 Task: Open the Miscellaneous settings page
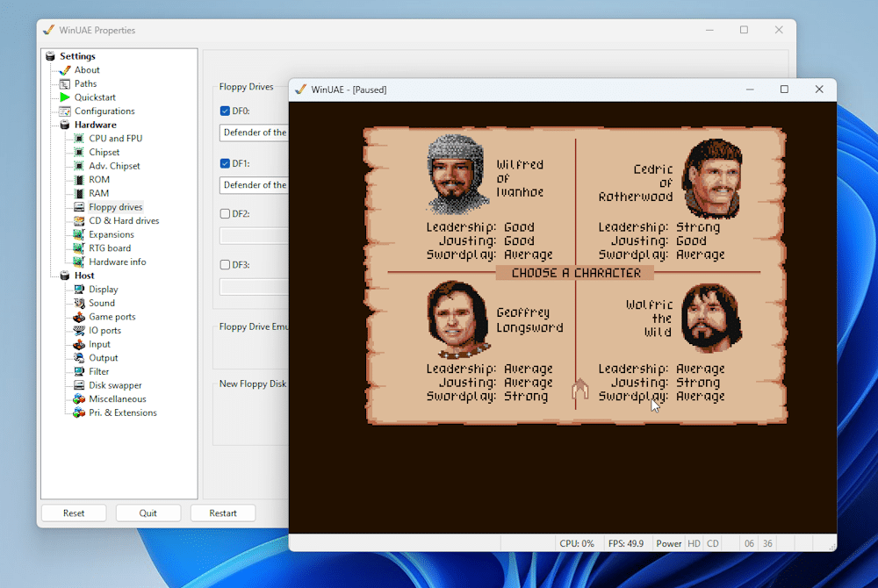click(x=117, y=399)
